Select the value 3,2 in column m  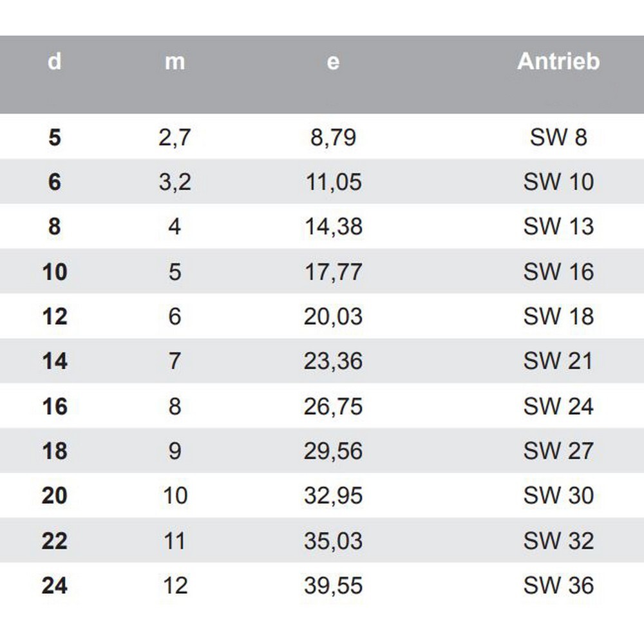(x=175, y=182)
